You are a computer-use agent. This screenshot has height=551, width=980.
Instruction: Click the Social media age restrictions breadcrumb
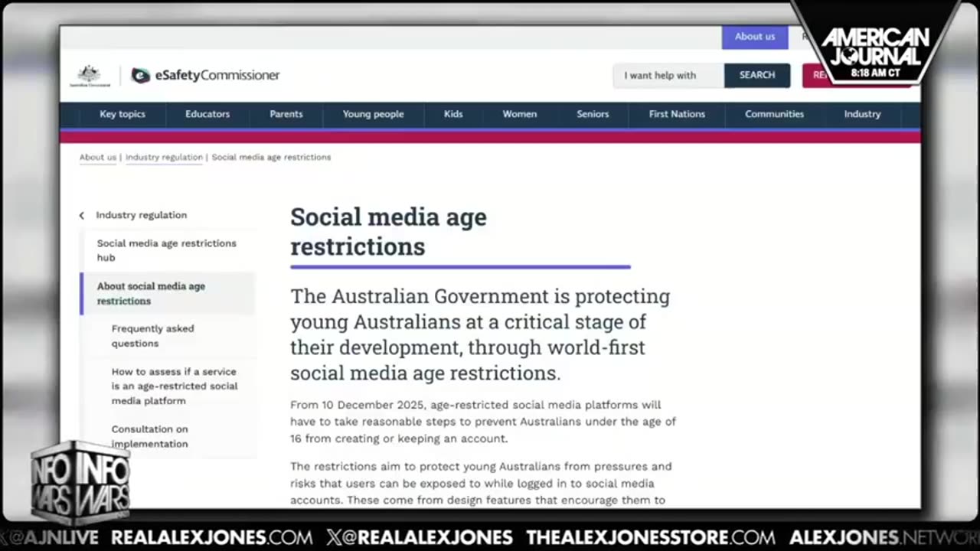tap(271, 157)
